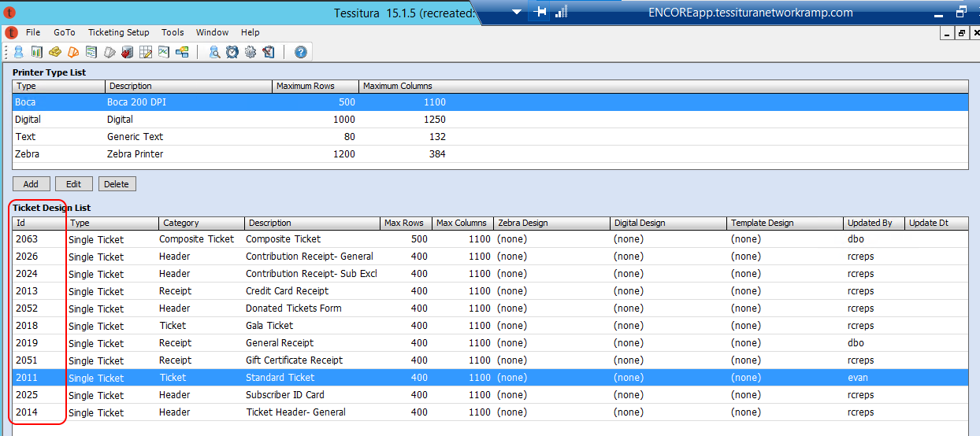
Task: Open the Help menu
Action: point(251,32)
